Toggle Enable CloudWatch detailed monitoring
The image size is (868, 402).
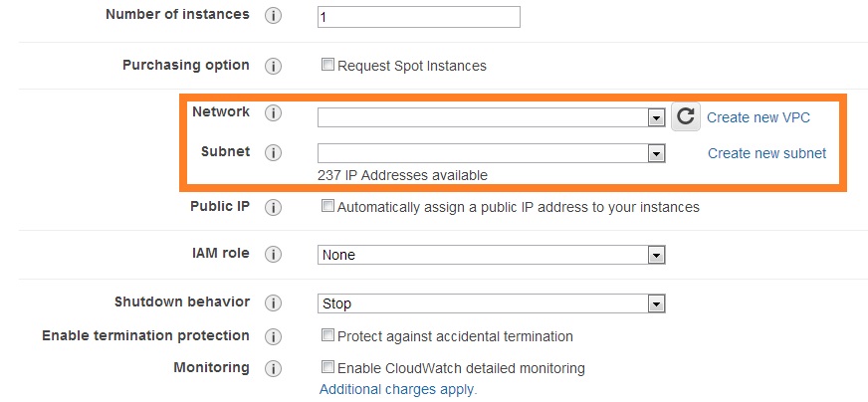tap(327, 368)
